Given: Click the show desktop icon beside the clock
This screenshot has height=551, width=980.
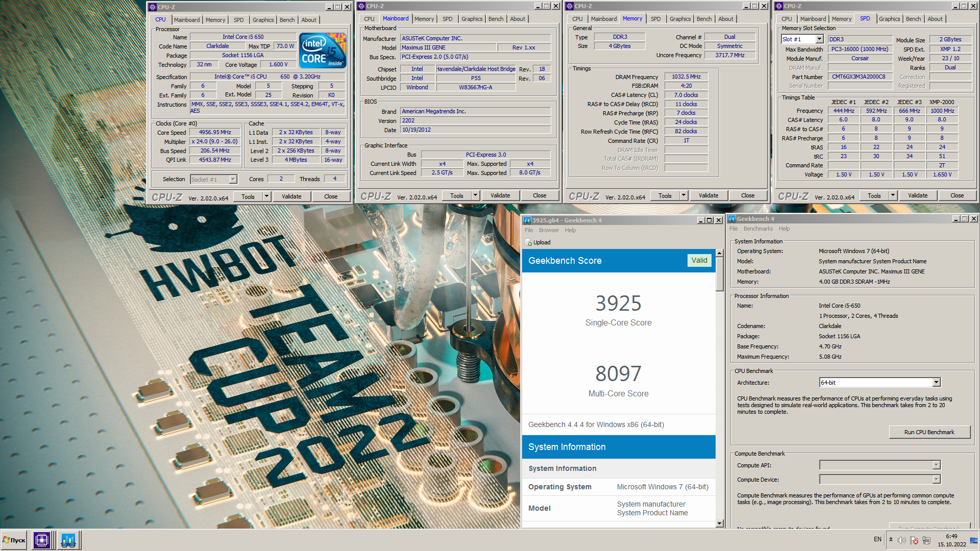Looking at the screenshot, I should click(x=974, y=540).
